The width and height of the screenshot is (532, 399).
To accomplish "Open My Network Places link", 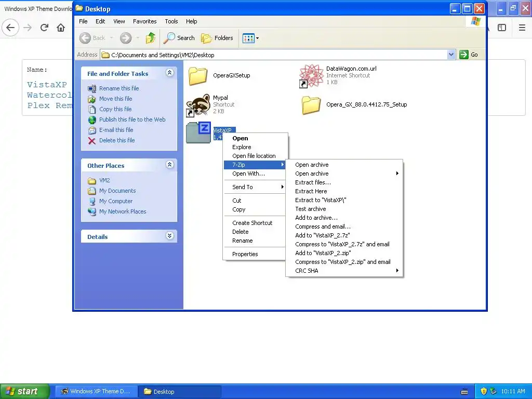I will point(123,212).
